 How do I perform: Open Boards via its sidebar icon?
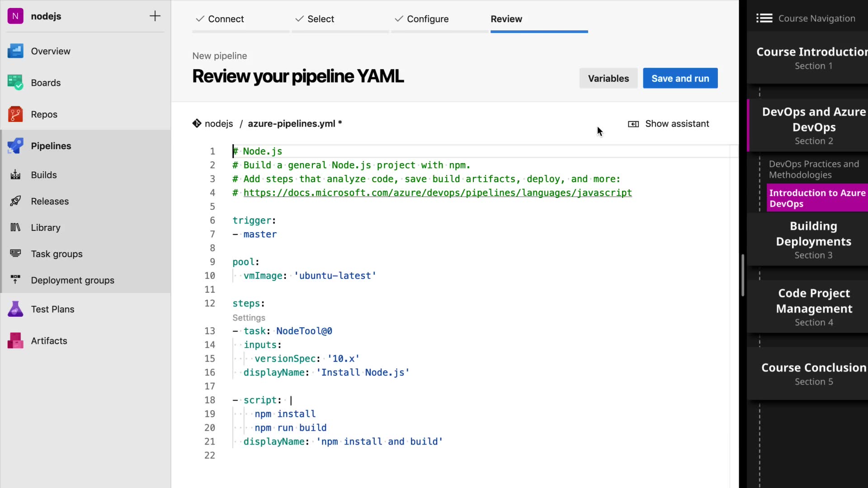[x=15, y=83]
